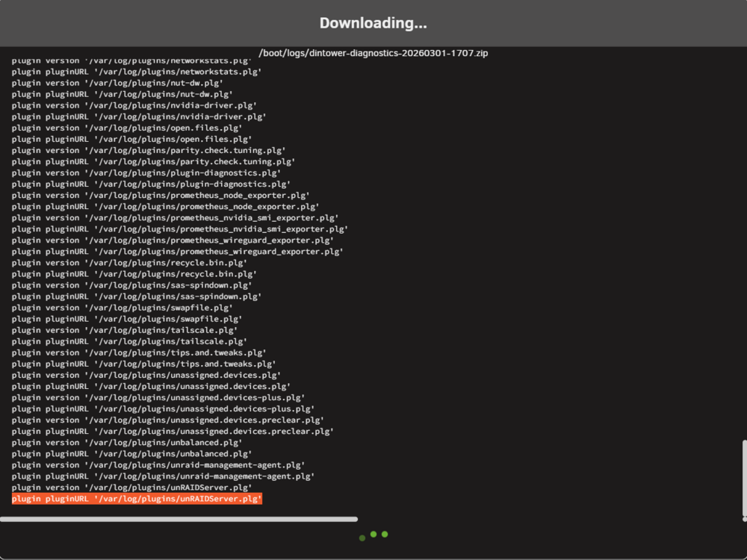Click 'plugin pluginURL' prometheus_node_exporter.plg line
Viewport: 747px width, 560px height.
(166, 207)
